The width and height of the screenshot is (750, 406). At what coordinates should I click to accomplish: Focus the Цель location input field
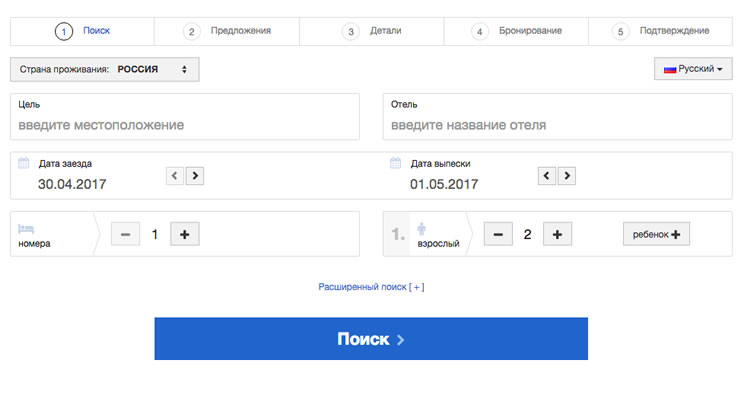click(x=185, y=125)
